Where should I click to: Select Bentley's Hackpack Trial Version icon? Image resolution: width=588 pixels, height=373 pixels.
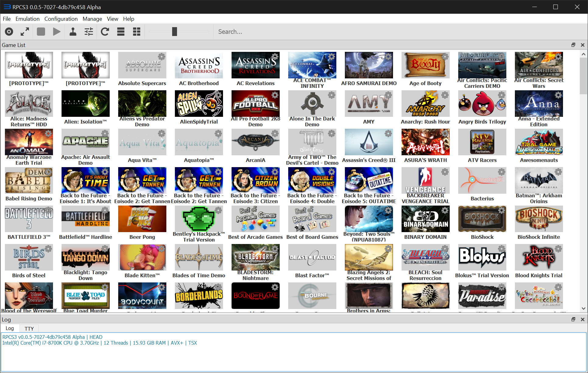point(199,219)
